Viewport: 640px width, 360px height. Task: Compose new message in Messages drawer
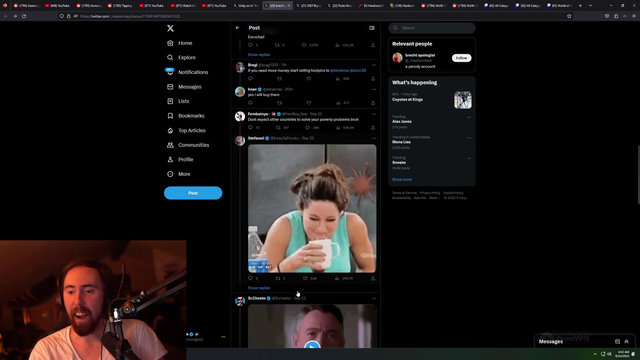[x=617, y=342]
